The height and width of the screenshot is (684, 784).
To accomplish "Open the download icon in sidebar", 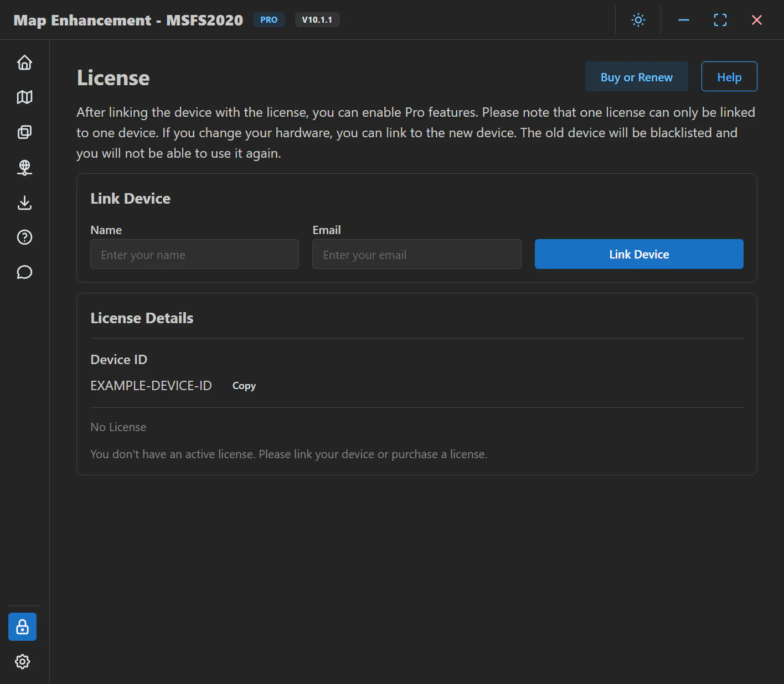I will click(x=24, y=203).
